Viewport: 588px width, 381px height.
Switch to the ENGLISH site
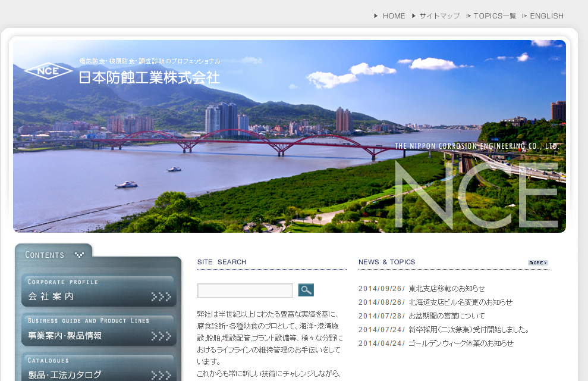pos(546,16)
